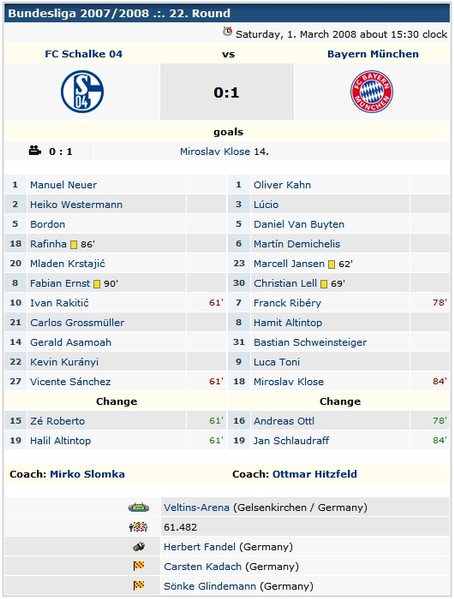Click Rafinha's yellow card icon
The height and width of the screenshot is (599, 454).
[x=74, y=244]
